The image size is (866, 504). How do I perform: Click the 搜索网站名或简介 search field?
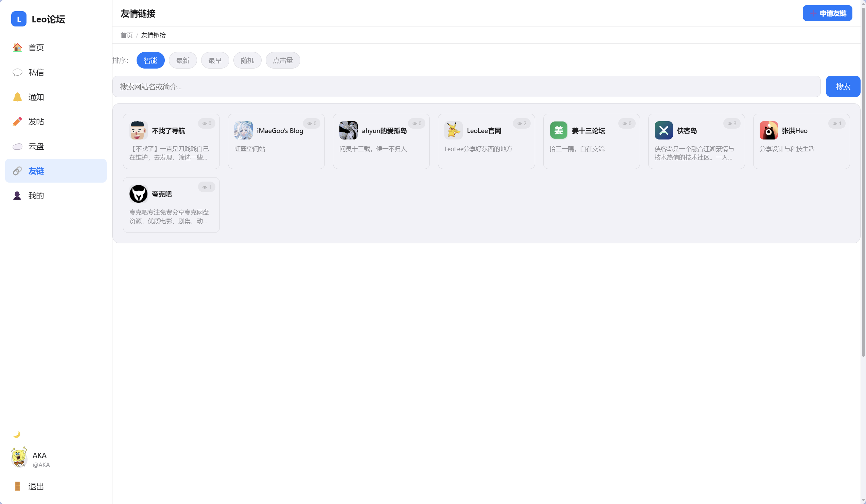[466, 87]
